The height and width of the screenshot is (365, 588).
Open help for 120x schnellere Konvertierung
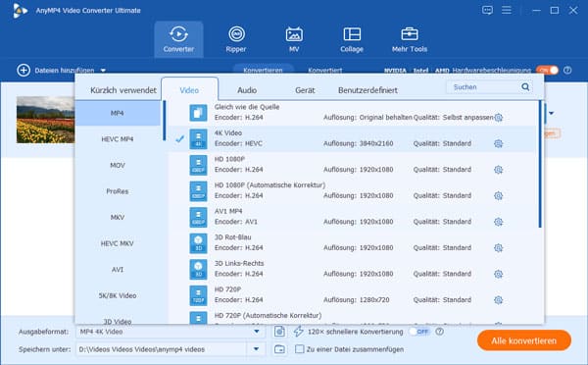coord(439,332)
